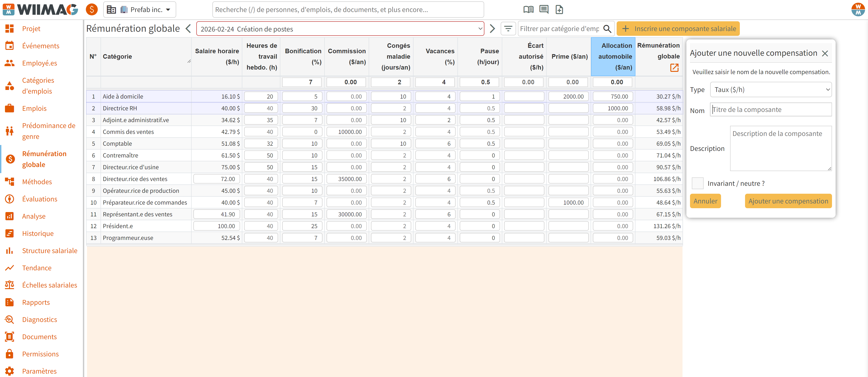Expand the Prefab inc. company dropdown
868x377 pixels.
[x=139, y=10]
